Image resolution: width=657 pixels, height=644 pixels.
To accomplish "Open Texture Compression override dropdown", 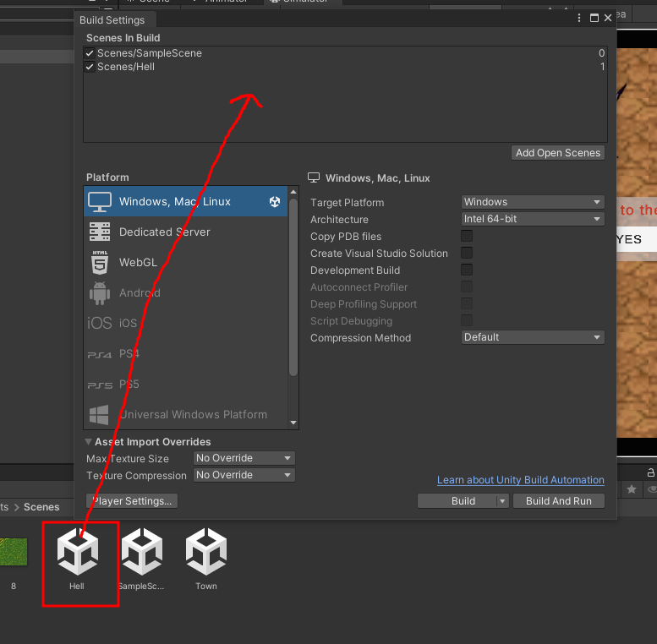I will tap(244, 475).
